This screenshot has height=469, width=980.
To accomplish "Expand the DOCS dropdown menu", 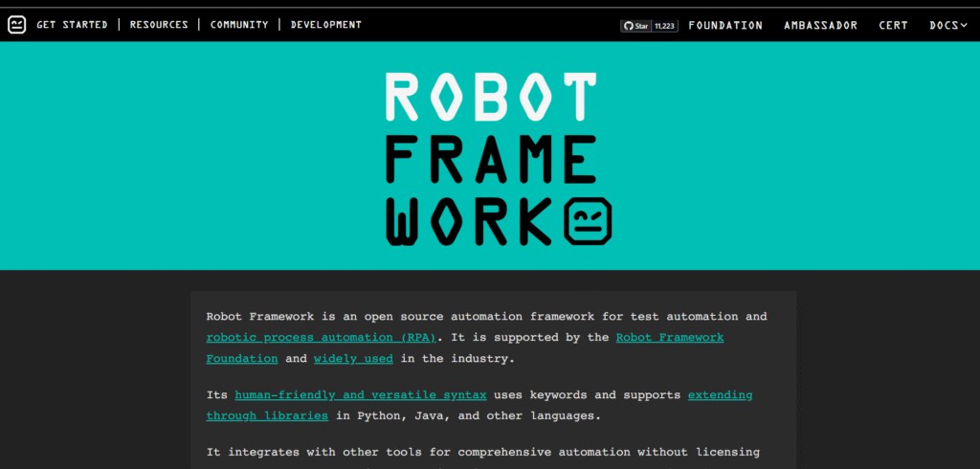I will click(948, 26).
